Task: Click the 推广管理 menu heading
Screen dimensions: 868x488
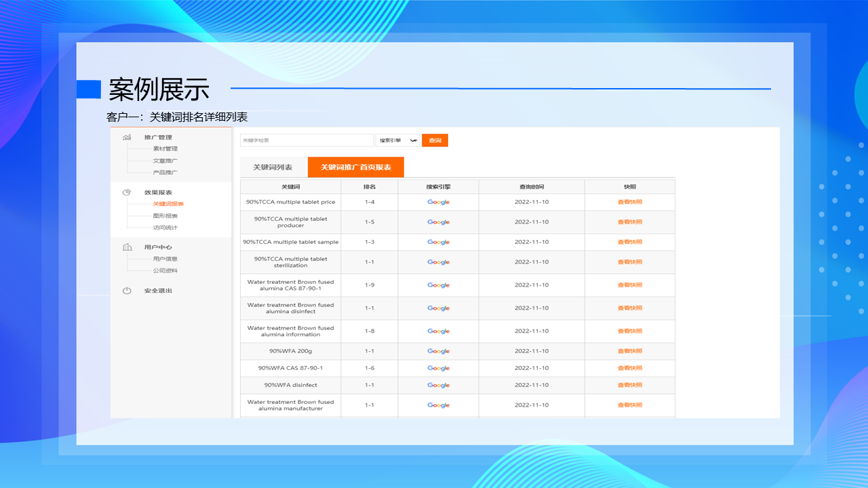Action: [158, 138]
